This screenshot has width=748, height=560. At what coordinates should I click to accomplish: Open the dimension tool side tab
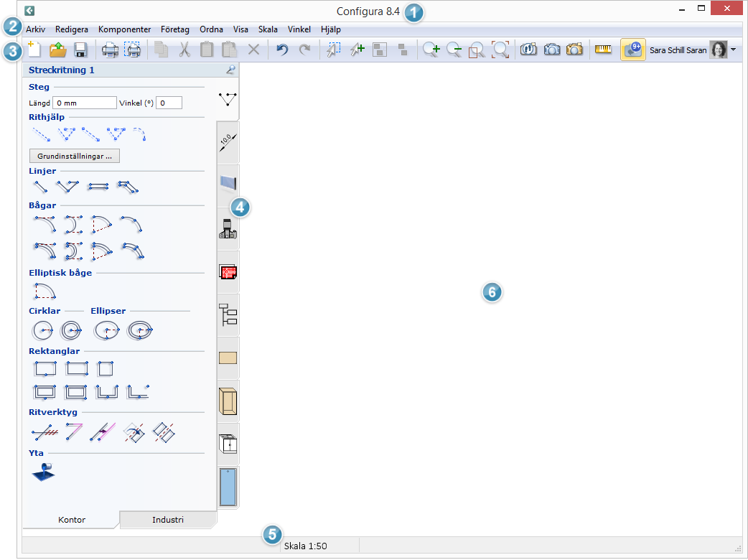tap(228, 142)
